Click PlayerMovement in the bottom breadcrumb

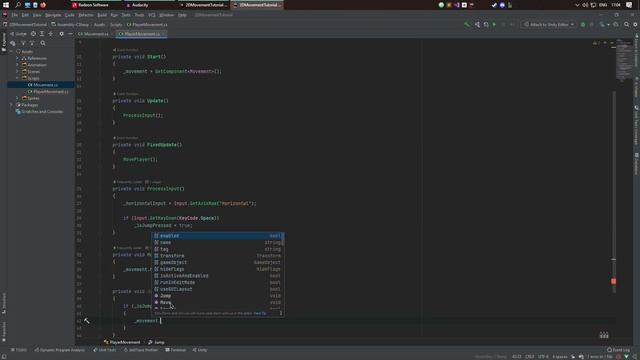(122, 342)
